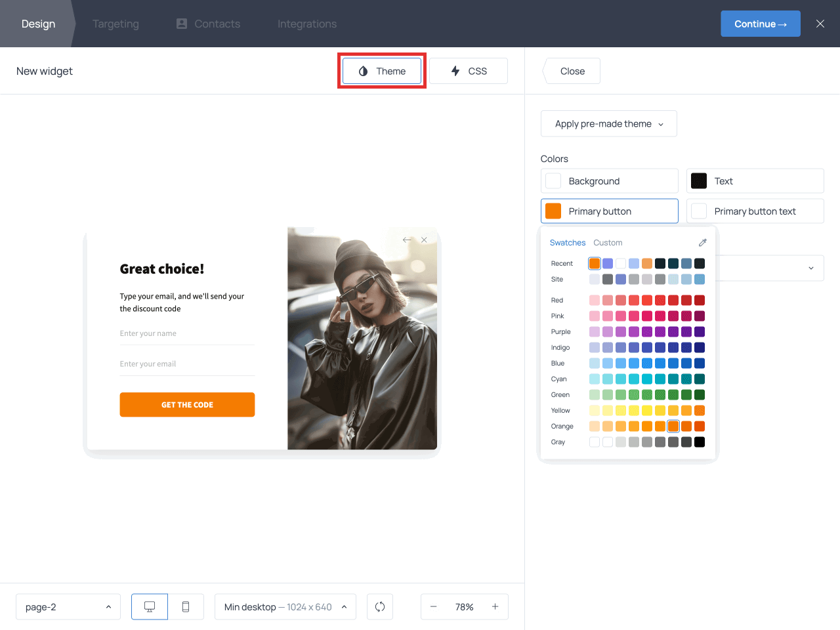Open the page-2 selector dropdown
Image resolution: width=840 pixels, height=630 pixels.
68,607
